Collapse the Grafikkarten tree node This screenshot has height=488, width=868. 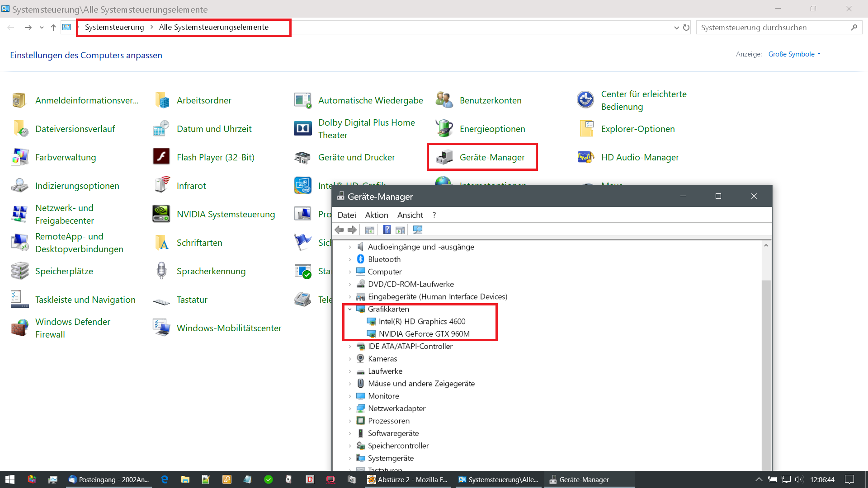pyautogui.click(x=349, y=309)
